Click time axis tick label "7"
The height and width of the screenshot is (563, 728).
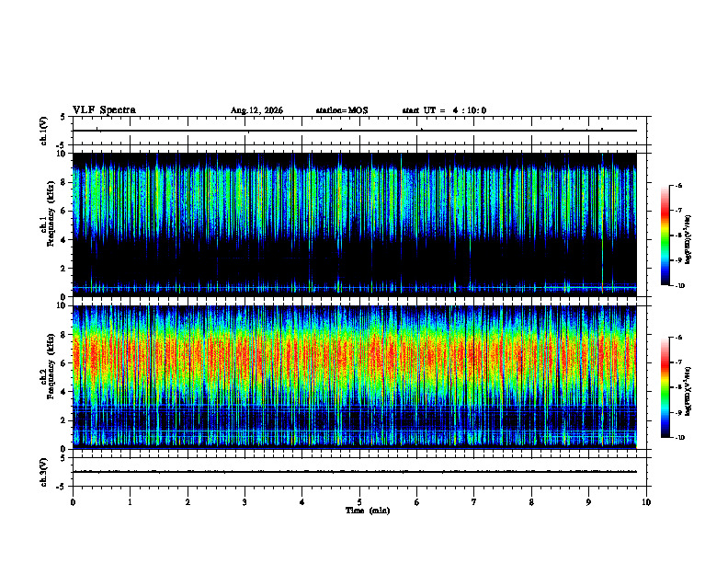(474, 502)
